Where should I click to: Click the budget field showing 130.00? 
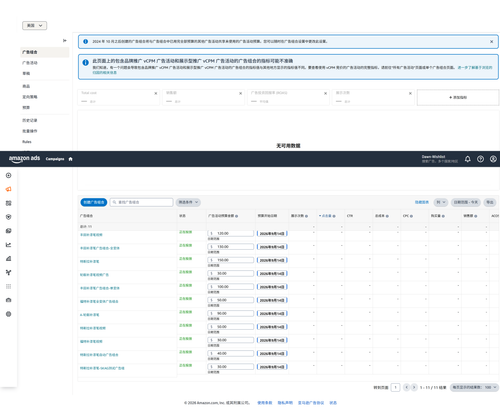230,247
